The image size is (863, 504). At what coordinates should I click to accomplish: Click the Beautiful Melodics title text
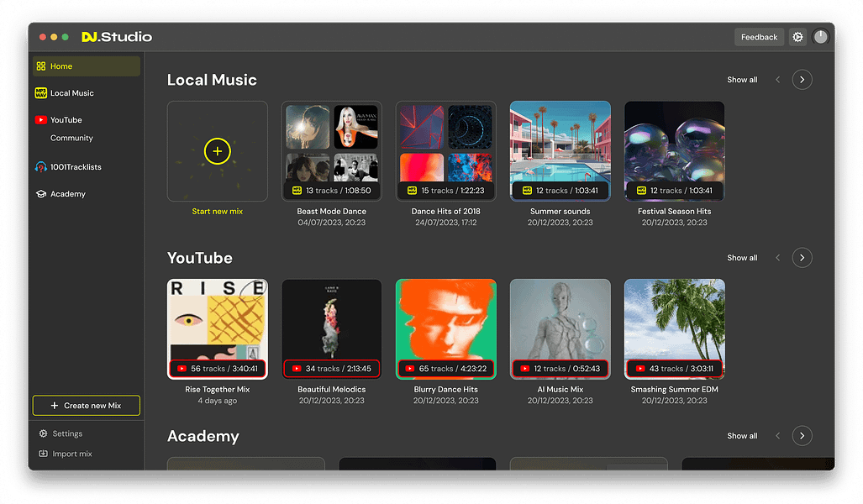point(331,390)
